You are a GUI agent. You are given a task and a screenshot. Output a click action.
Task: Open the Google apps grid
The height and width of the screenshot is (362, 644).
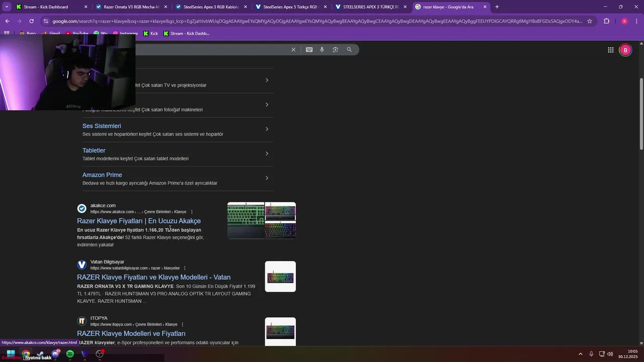tap(610, 50)
